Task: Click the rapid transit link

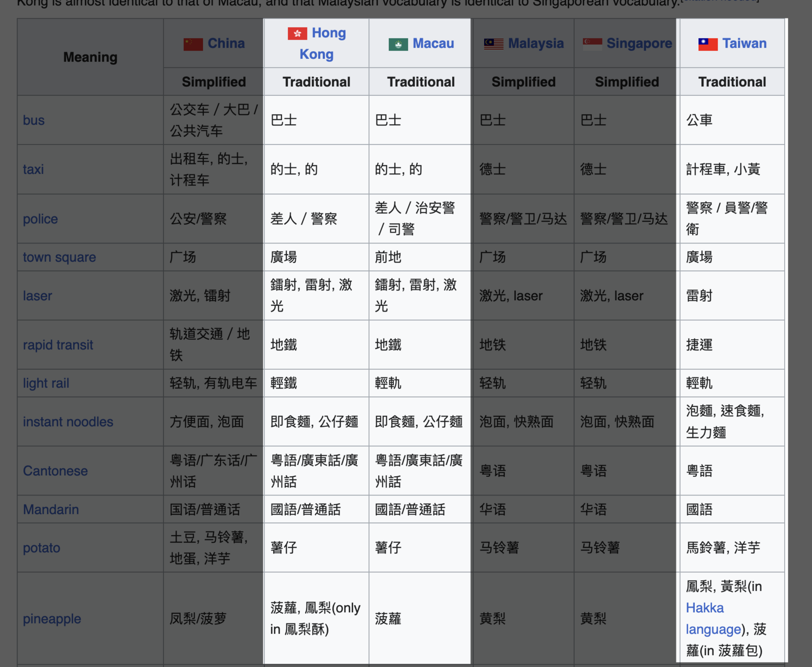Action: pyautogui.click(x=58, y=345)
